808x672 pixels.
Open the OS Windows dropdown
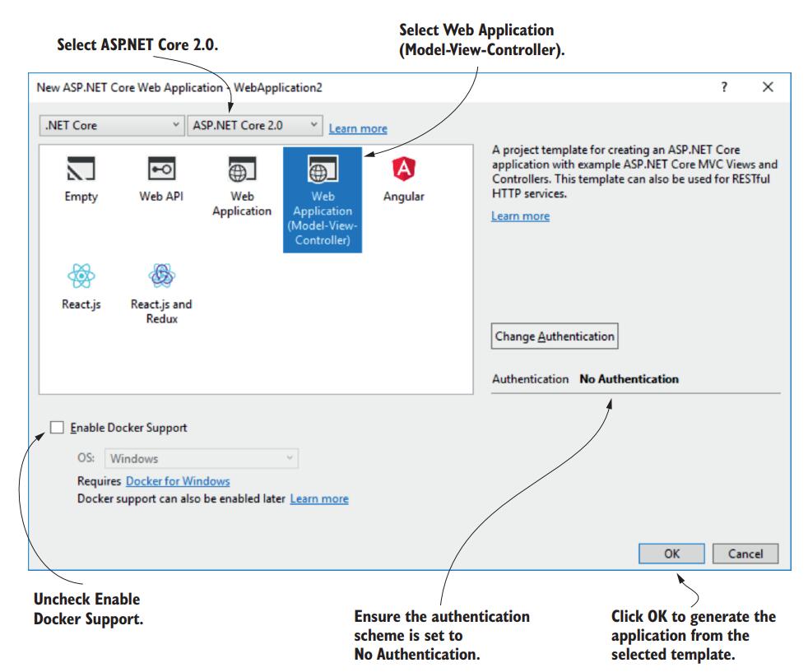pyautogui.click(x=202, y=458)
